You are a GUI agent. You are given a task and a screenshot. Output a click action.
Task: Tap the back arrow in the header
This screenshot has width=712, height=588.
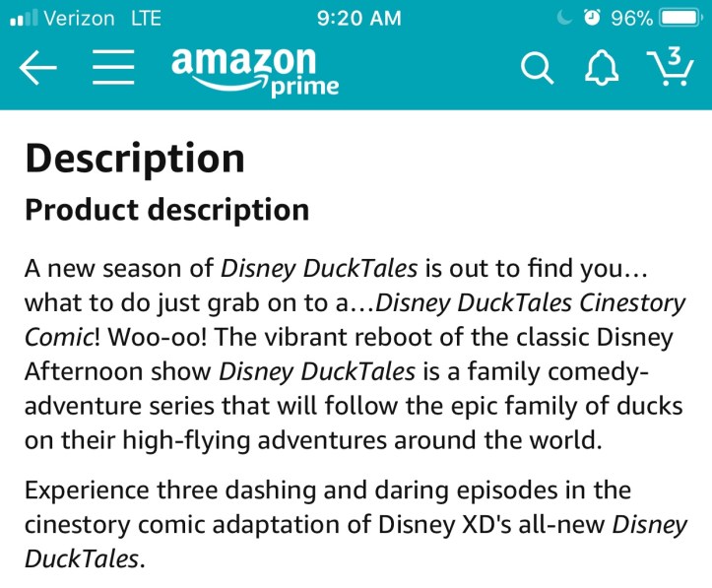pyautogui.click(x=37, y=69)
